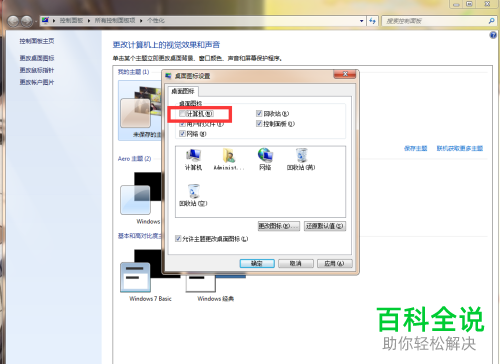Click the 确定 button in the dialog
This screenshot has width=500, height=364.
coord(257,263)
